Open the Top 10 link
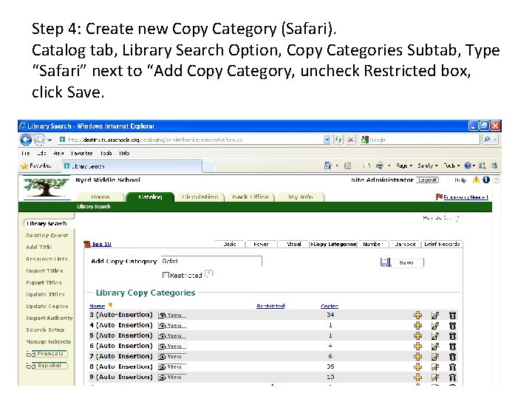This screenshot has height=399, width=532. point(101,244)
